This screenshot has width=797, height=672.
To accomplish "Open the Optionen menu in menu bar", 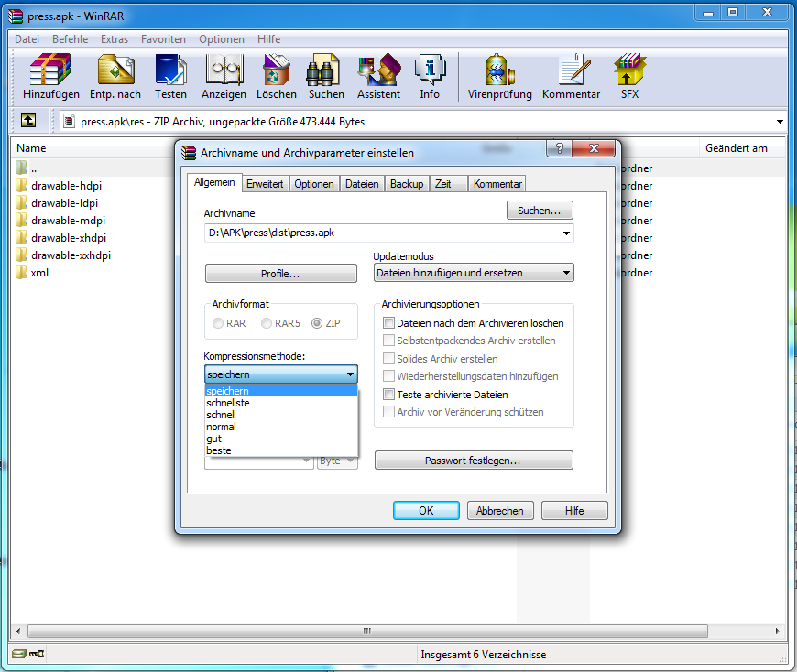I will click(x=222, y=39).
